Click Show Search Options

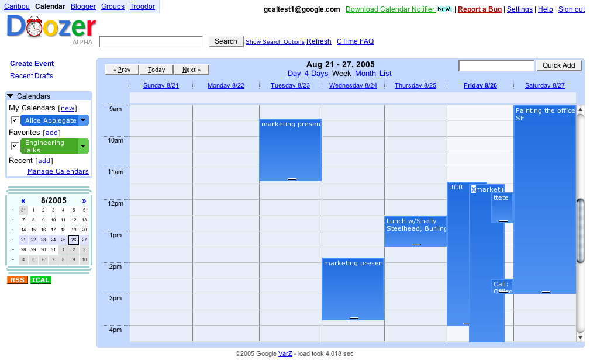[275, 41]
